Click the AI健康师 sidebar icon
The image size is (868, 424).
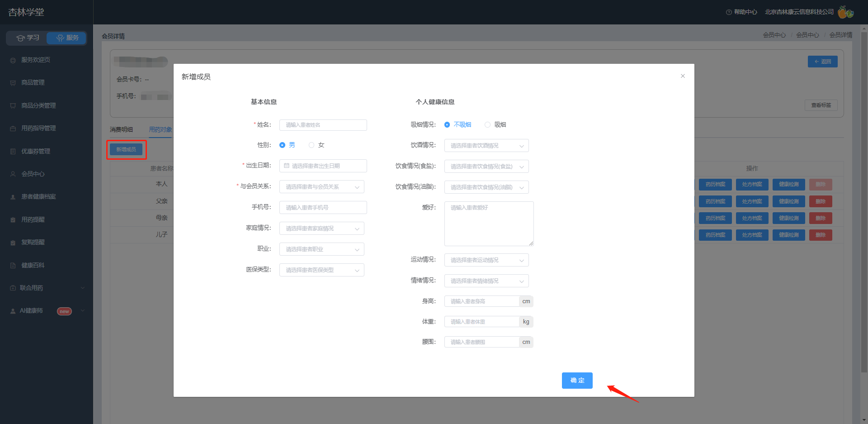pyautogui.click(x=13, y=311)
